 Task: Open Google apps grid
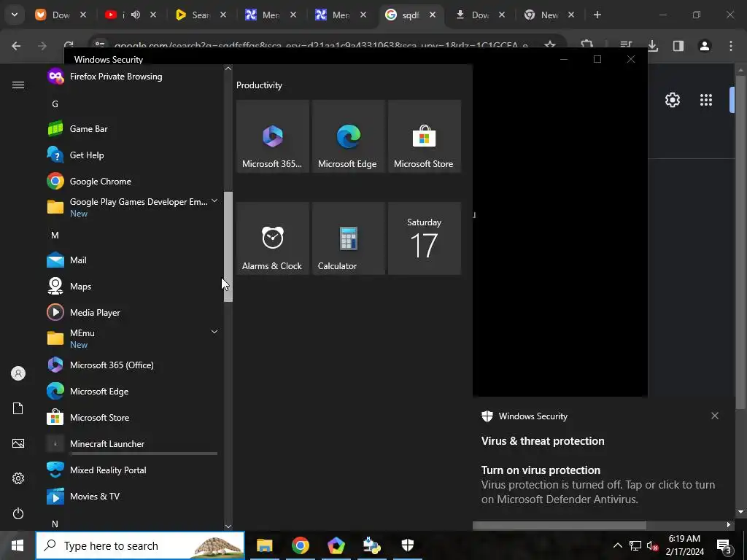[x=706, y=100]
